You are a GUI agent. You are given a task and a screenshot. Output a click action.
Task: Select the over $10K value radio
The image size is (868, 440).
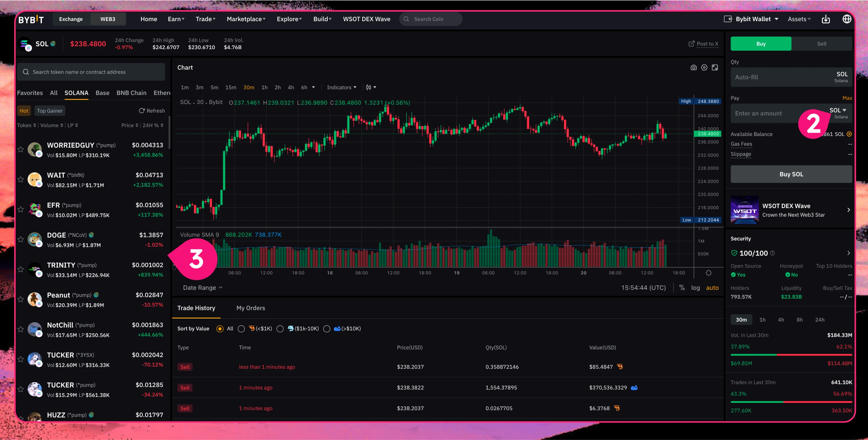326,329
